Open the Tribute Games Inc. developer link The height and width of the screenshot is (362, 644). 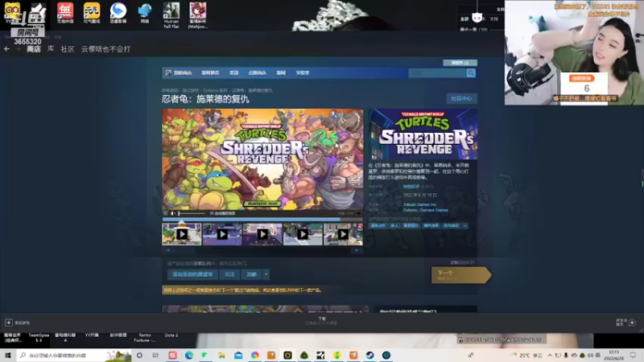[x=419, y=204]
